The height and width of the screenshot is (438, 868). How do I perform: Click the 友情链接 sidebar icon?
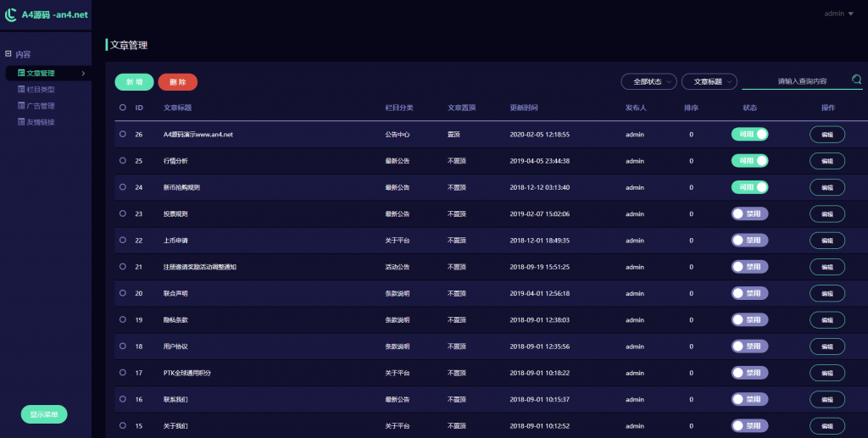[21, 122]
